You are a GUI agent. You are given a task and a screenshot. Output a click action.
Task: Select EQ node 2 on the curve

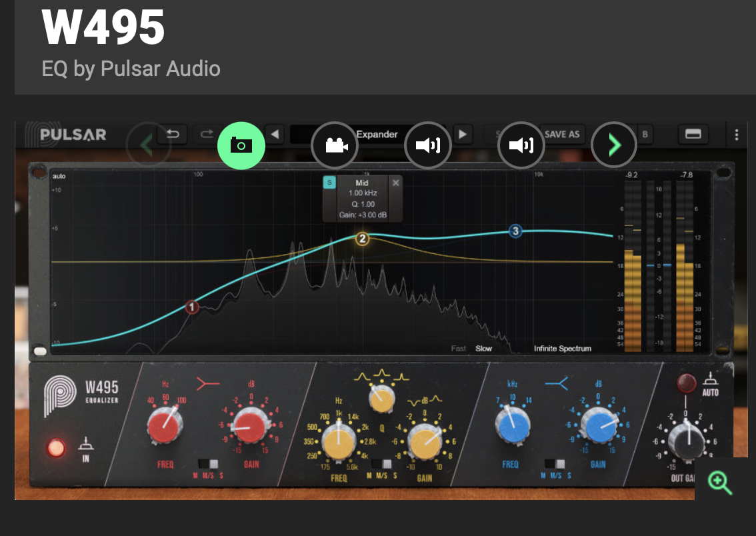coord(362,239)
